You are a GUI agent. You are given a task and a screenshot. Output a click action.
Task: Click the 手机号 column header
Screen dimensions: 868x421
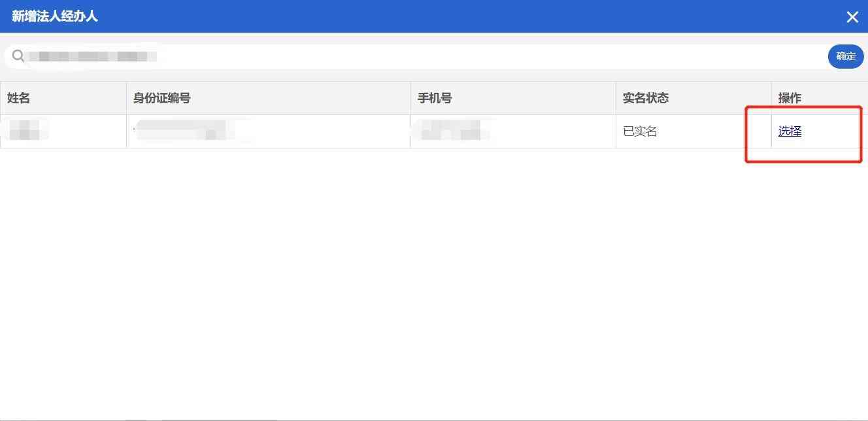(x=435, y=98)
